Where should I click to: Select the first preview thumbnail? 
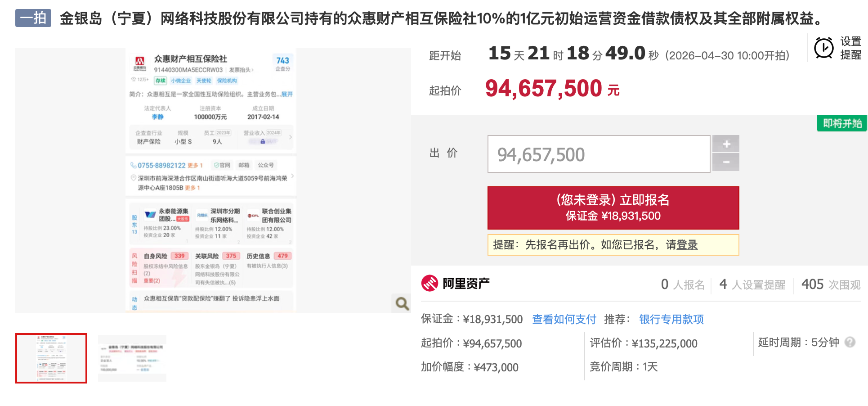pos(51,358)
